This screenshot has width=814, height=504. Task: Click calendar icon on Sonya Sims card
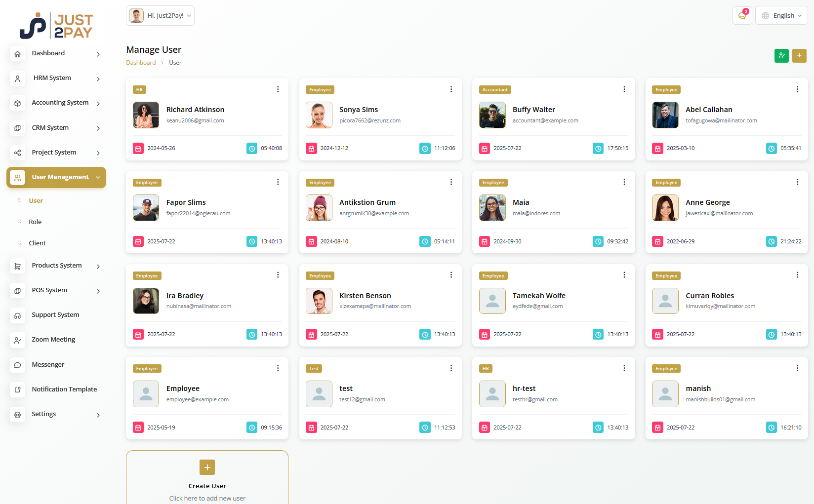click(311, 148)
